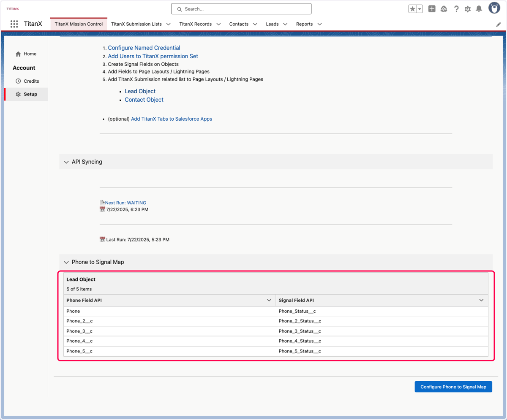
Task: Select the Phone_4_Status__c cell
Action: (x=382, y=341)
